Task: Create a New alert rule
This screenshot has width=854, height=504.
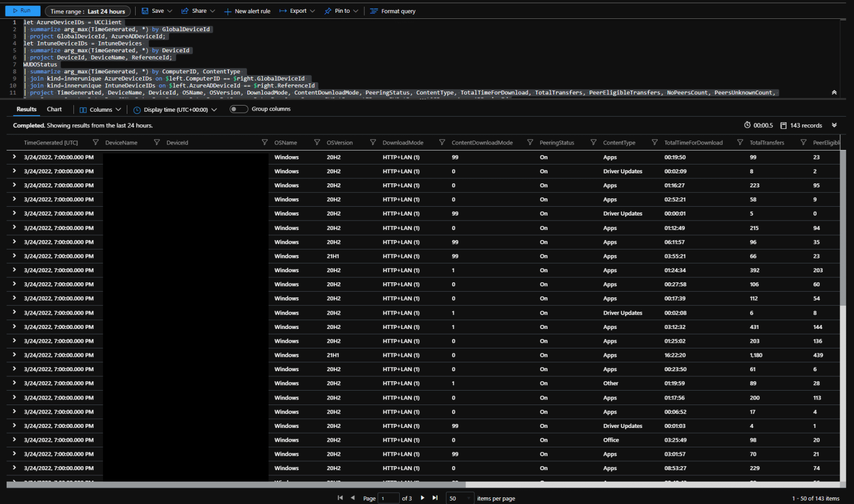Action: pos(247,11)
